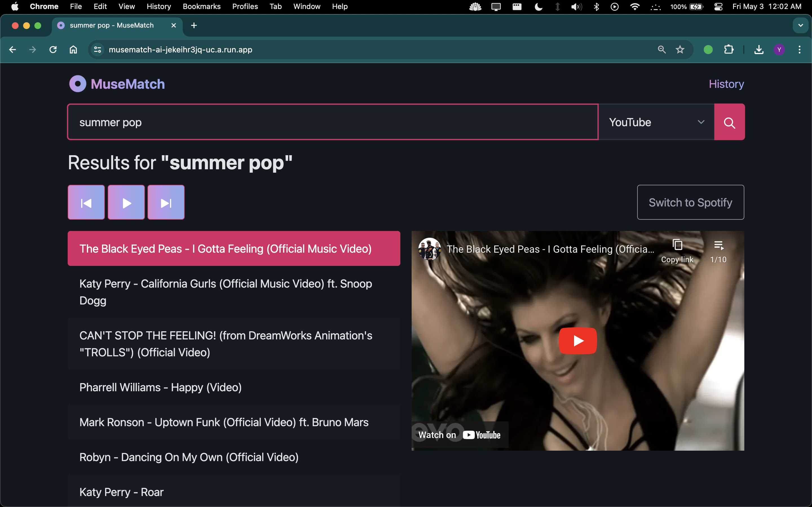The image size is (812, 507).
Task: Select the summer pop - MuseMatch tab
Action: [112, 25]
